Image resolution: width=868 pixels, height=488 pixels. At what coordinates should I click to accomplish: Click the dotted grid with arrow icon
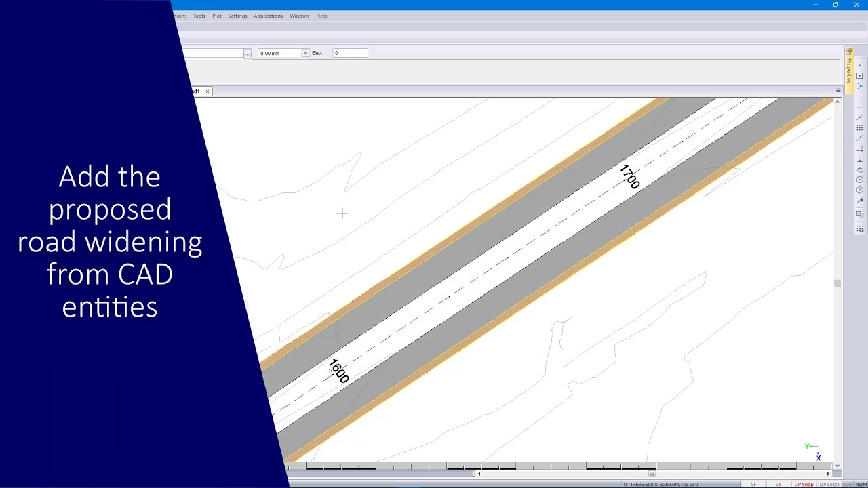click(x=860, y=229)
